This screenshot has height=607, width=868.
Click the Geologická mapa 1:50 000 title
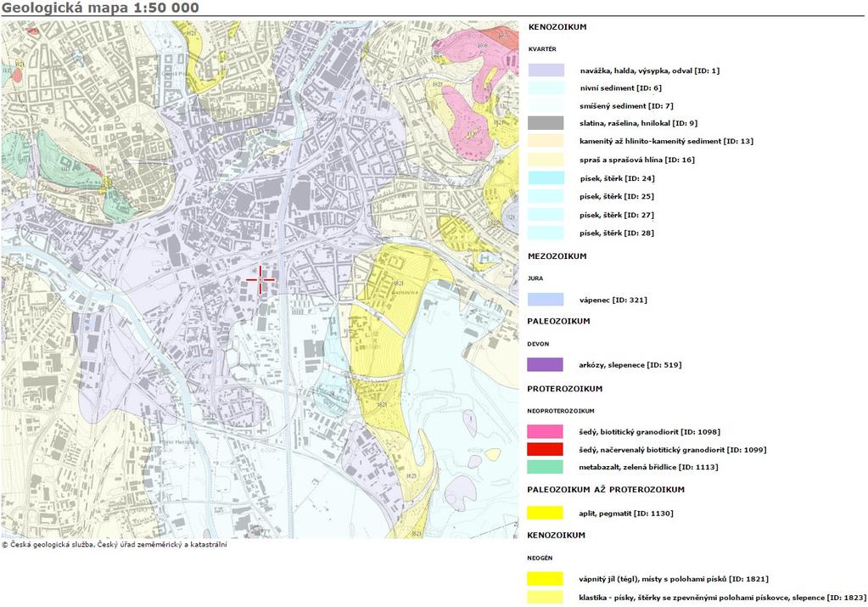coord(100,8)
